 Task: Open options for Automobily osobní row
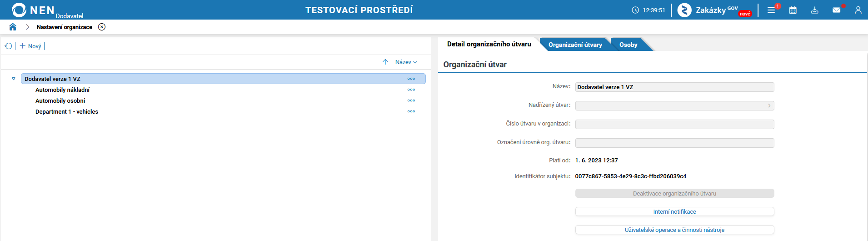point(411,100)
